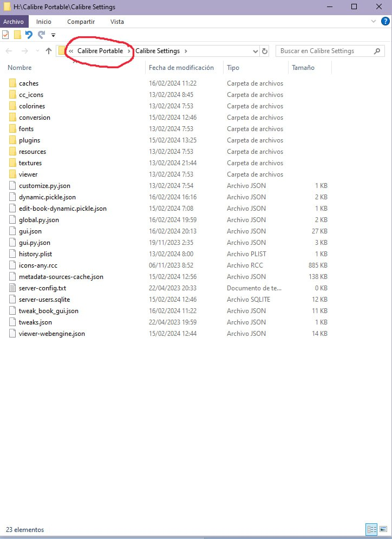
Task: Click the window title bar folder icon
Action: [x=7, y=7]
